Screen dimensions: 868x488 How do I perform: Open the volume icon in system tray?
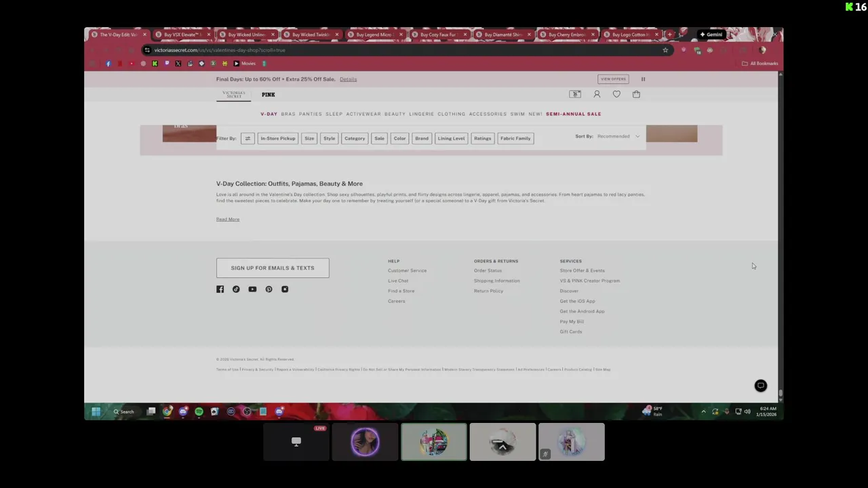(747, 411)
